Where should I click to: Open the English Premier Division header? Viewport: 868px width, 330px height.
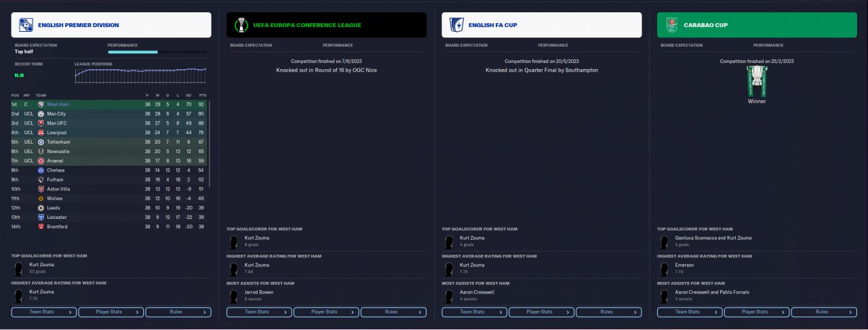tap(111, 25)
